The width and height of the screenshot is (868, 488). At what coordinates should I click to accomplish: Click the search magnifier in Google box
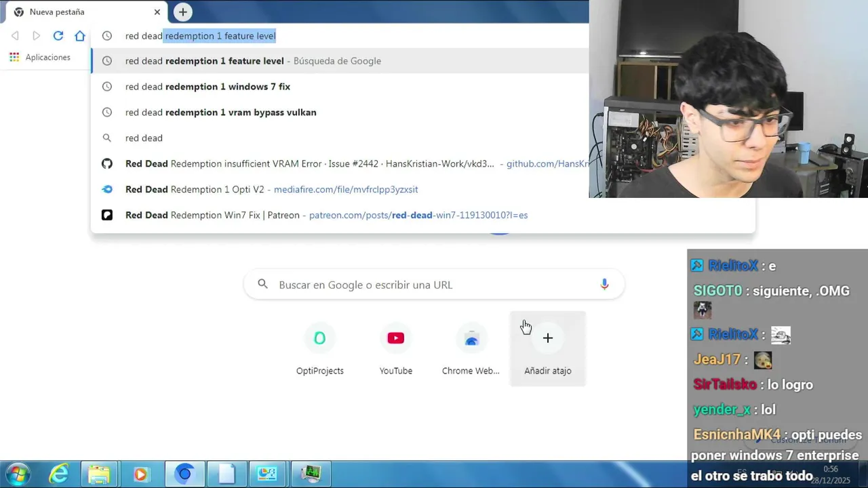coord(262,285)
